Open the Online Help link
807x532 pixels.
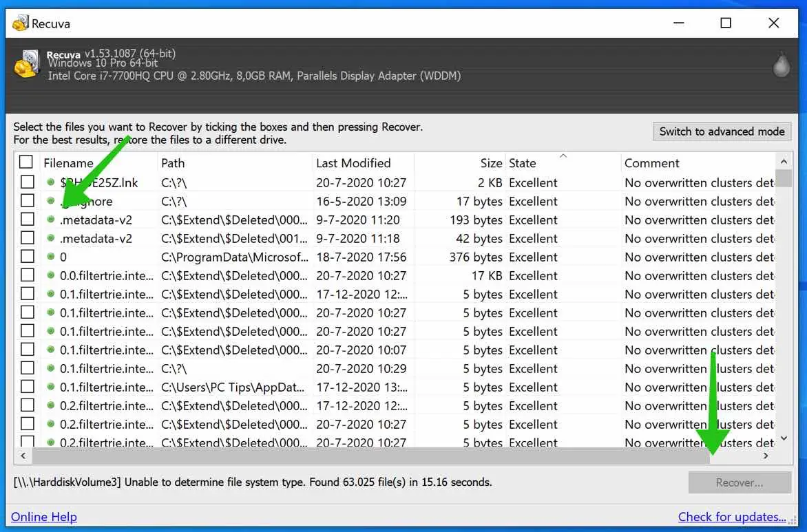pyautogui.click(x=44, y=517)
